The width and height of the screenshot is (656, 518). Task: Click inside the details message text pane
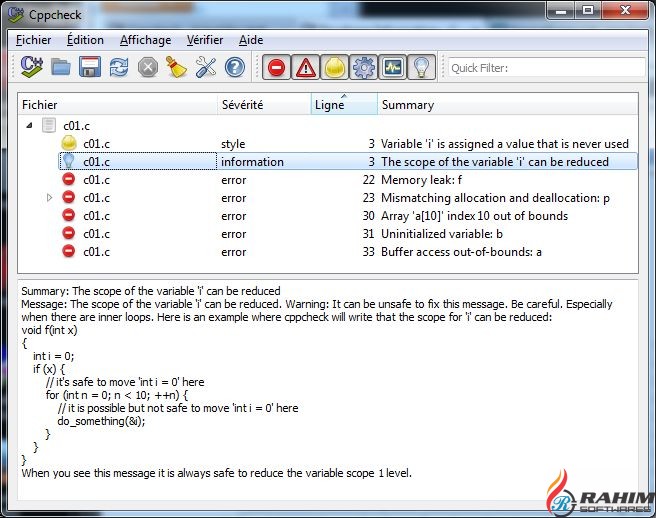point(328,389)
